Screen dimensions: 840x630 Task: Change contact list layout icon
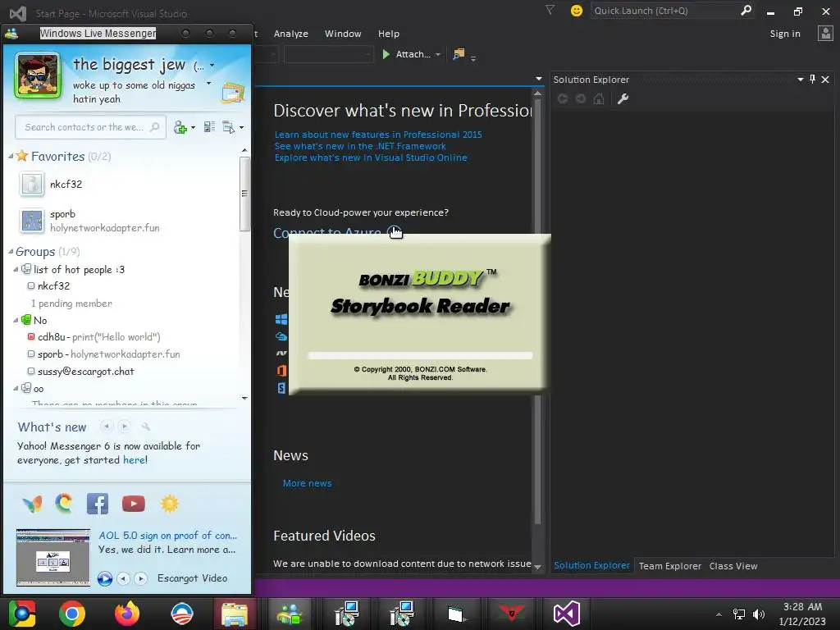(x=209, y=127)
